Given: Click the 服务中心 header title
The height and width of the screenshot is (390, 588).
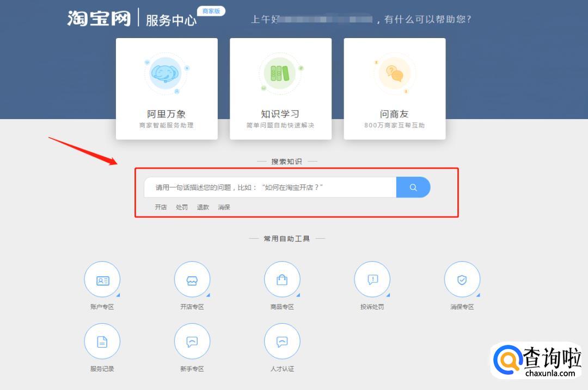Looking at the screenshot, I should pos(171,20).
